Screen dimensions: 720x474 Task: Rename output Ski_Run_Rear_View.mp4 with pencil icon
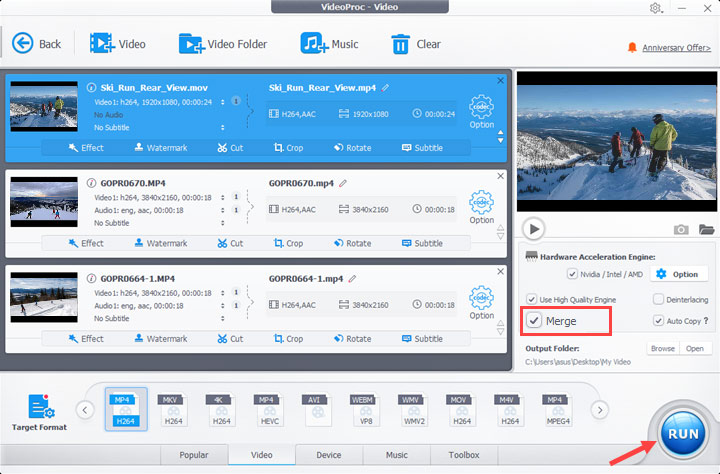[x=385, y=87]
